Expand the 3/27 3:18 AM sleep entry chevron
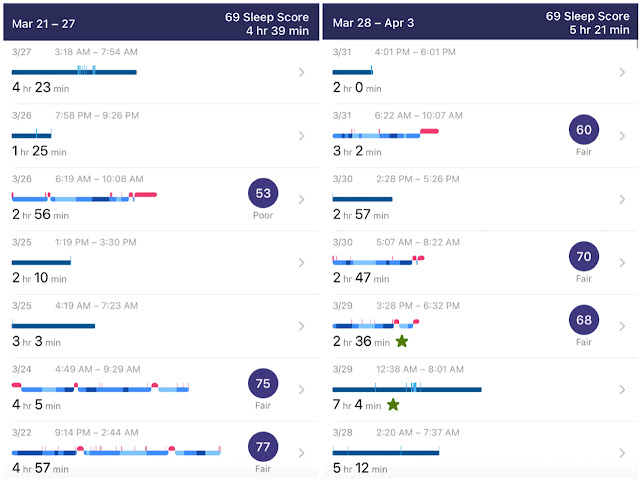 302,72
